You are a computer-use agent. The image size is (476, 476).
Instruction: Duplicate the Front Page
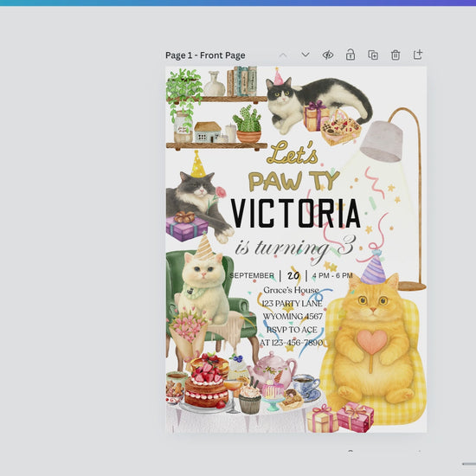tap(373, 55)
